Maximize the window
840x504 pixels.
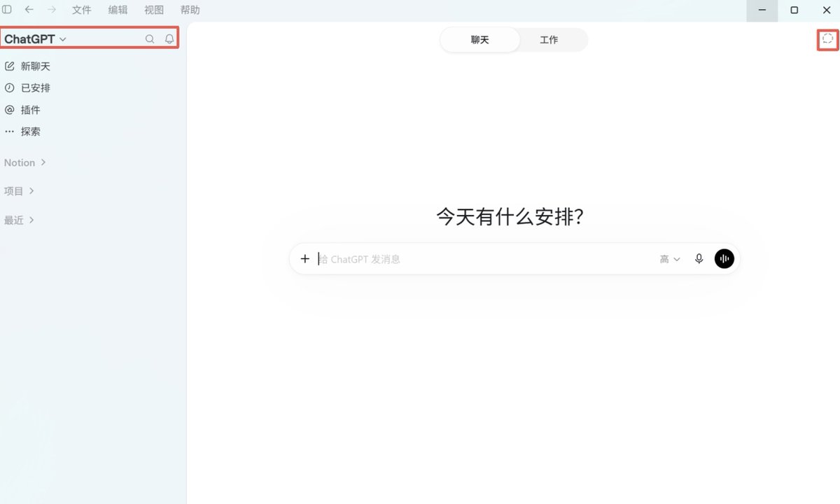[794, 10]
